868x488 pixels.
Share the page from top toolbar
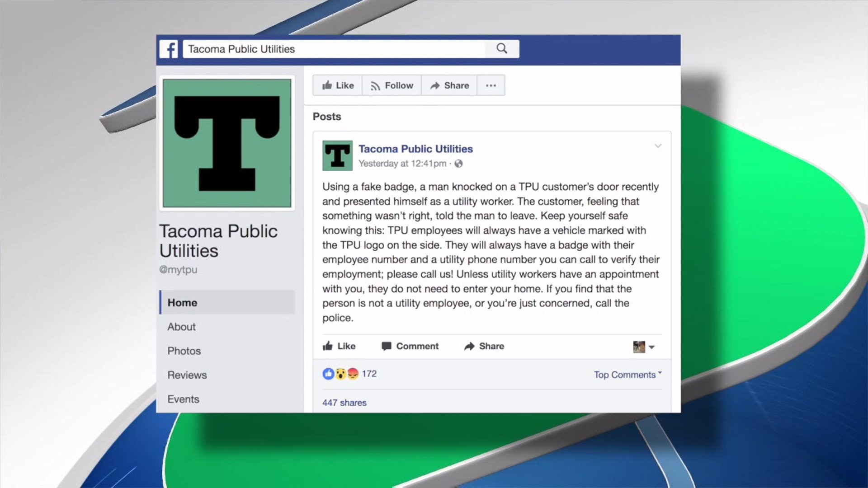(x=449, y=85)
